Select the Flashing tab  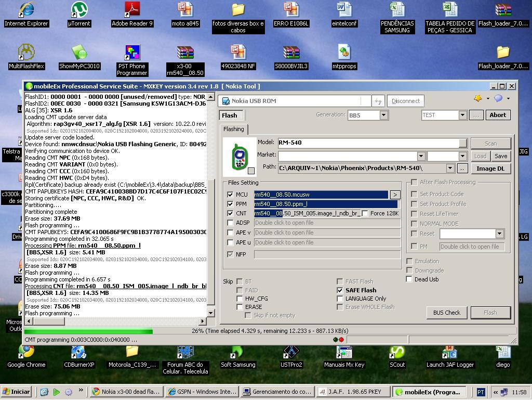[233, 129]
